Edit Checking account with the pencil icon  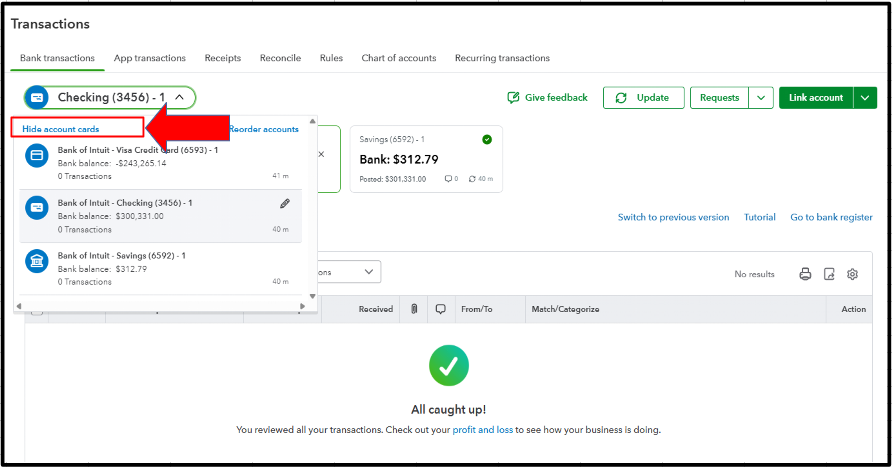point(284,204)
